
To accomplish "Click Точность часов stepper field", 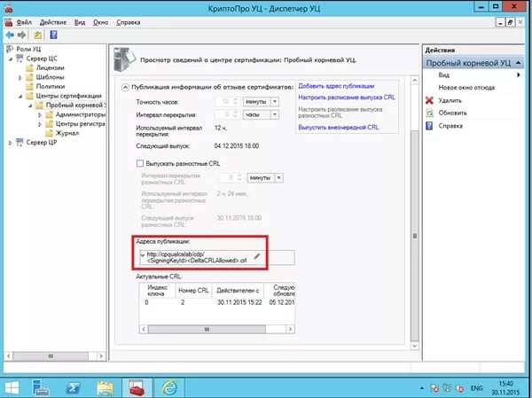I will pyautogui.click(x=228, y=102).
